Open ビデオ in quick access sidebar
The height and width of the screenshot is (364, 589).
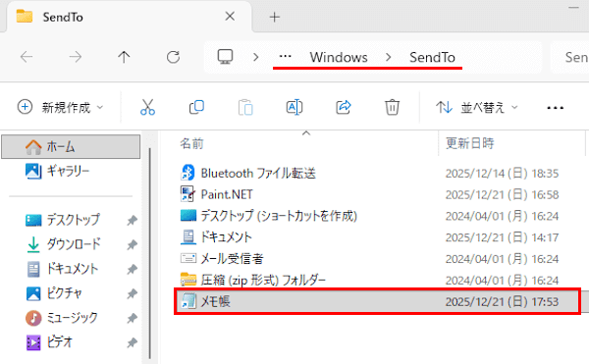point(49,342)
